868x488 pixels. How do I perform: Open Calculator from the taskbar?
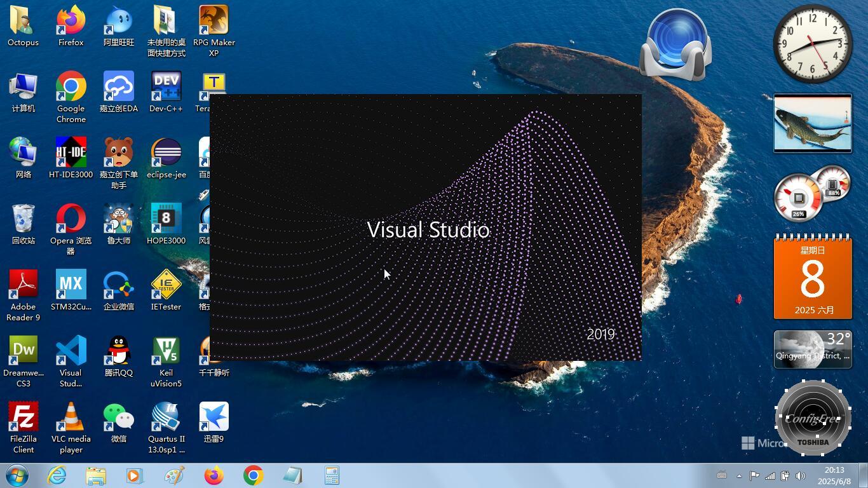click(x=332, y=475)
